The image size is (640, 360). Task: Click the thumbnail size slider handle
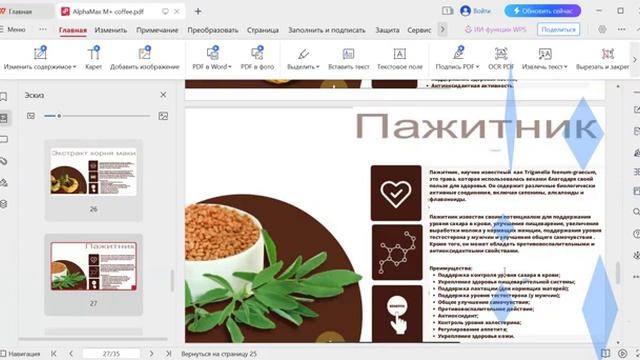click(x=59, y=116)
